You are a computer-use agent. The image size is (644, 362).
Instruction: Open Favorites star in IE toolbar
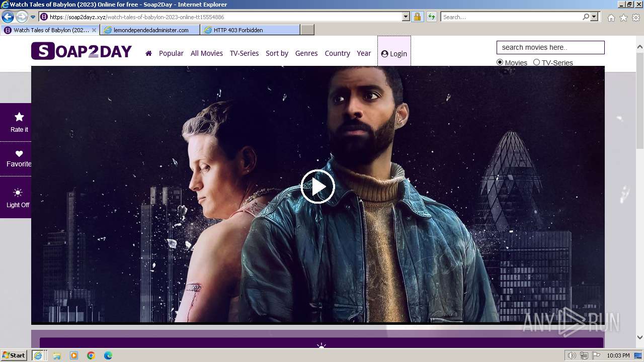pos(623,18)
